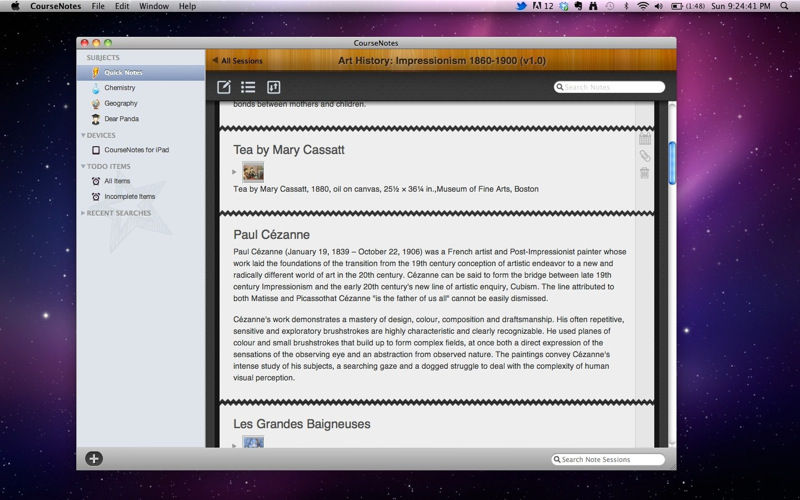Delete the Tea note with the trash icon
Screen dimensions: 800x500
pyautogui.click(x=645, y=173)
